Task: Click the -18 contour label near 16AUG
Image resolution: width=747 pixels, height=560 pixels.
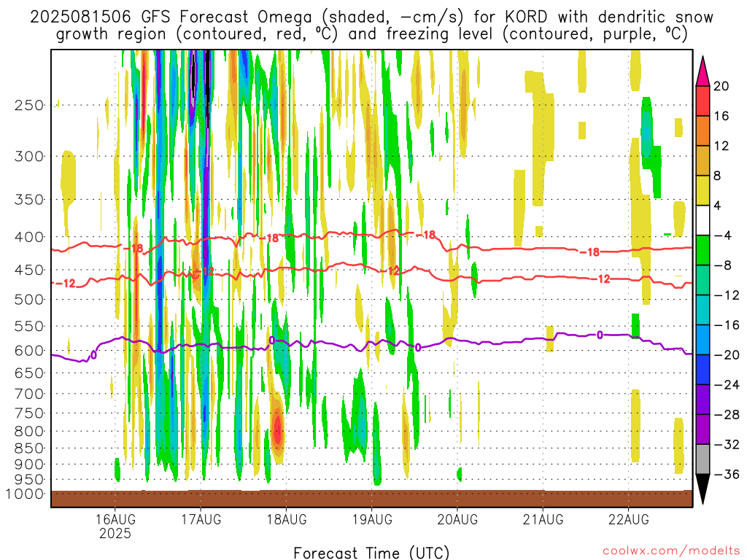Action: click(x=133, y=249)
